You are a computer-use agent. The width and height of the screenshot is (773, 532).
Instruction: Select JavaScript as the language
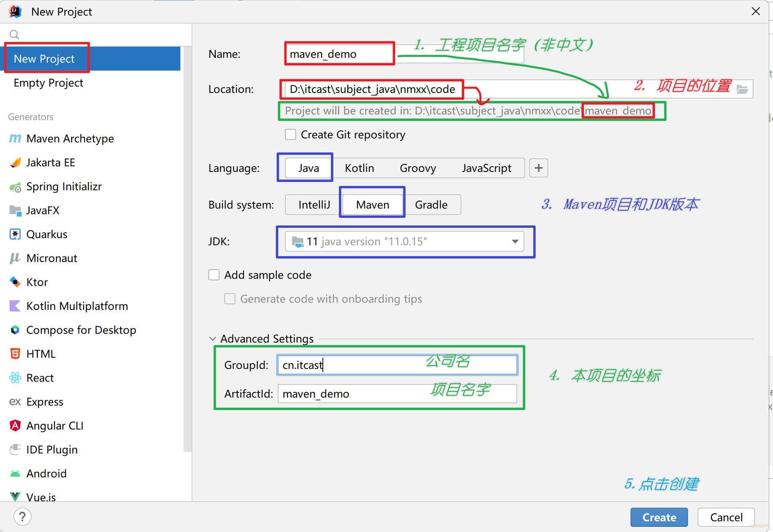coord(486,168)
